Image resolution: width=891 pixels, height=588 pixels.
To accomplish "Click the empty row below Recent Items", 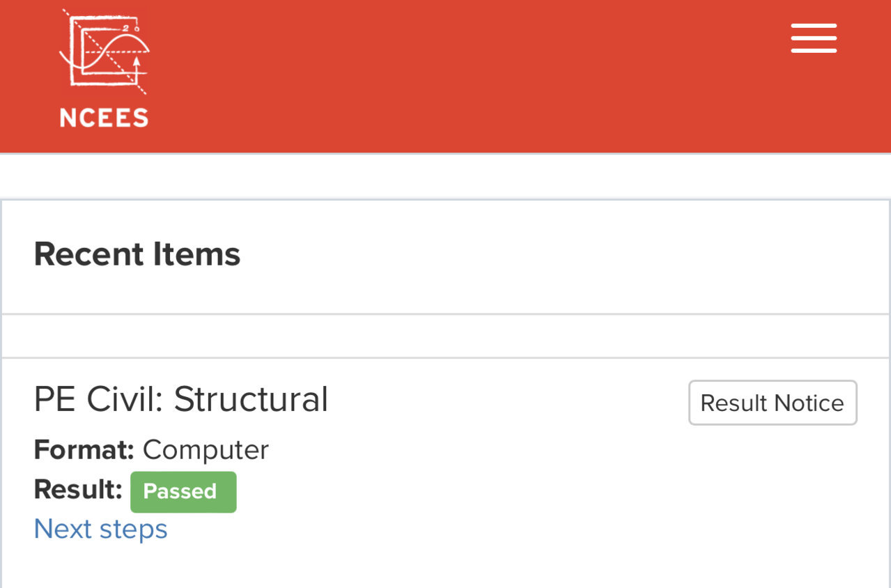I will click(445, 336).
